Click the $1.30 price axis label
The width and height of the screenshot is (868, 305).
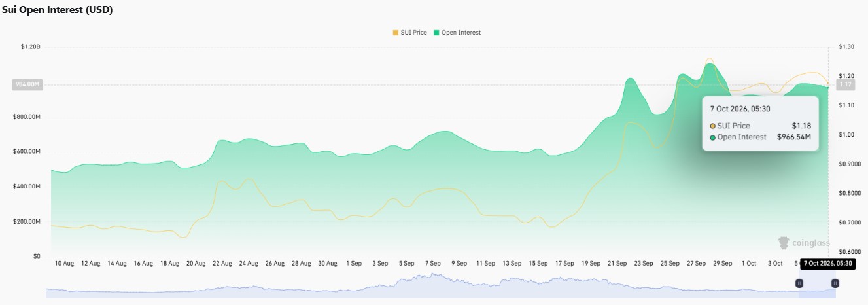click(846, 47)
